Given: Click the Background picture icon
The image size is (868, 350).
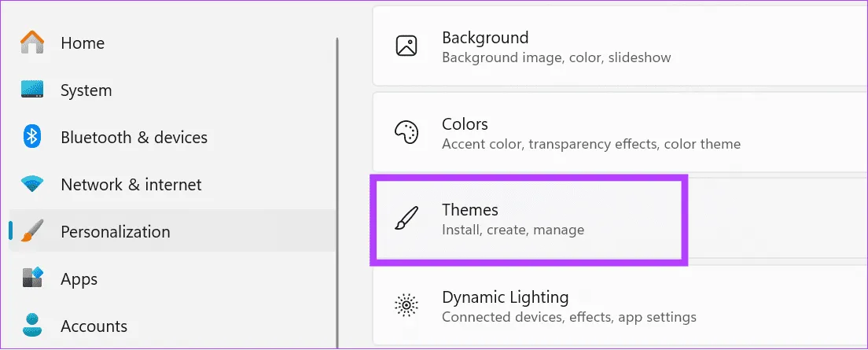Looking at the screenshot, I should coord(406,46).
